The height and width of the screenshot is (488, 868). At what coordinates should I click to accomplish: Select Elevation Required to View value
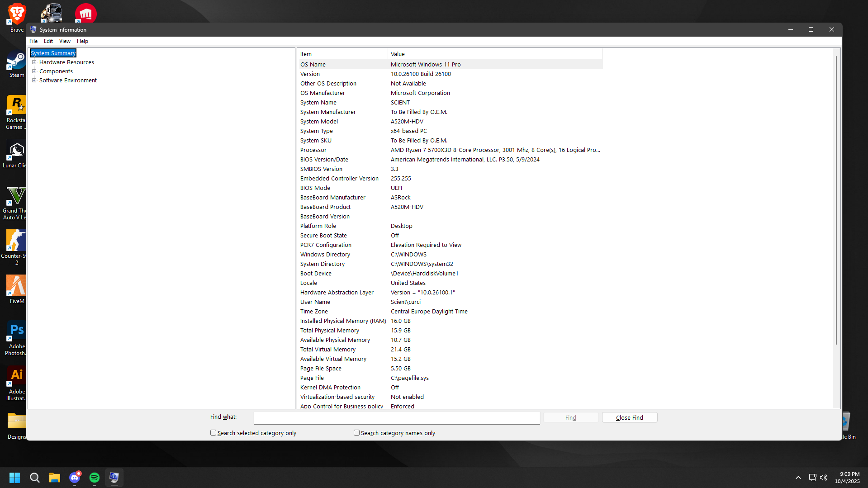click(x=426, y=245)
